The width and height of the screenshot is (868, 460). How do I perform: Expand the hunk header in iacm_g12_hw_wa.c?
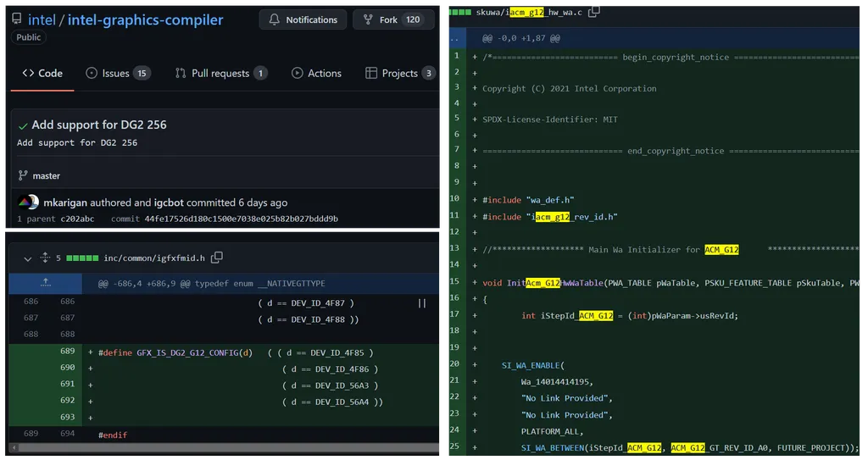[x=455, y=38]
